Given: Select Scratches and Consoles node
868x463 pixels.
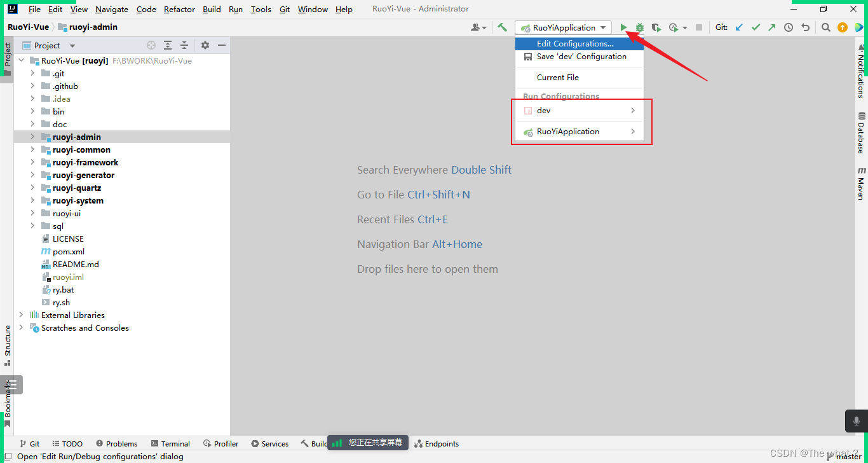Looking at the screenshot, I should tap(85, 328).
